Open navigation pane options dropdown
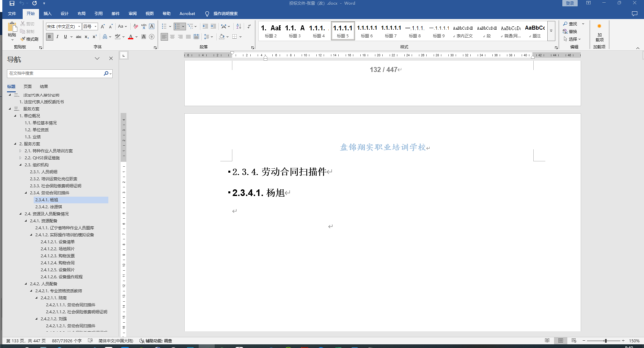The image size is (644, 348). pos(97,58)
